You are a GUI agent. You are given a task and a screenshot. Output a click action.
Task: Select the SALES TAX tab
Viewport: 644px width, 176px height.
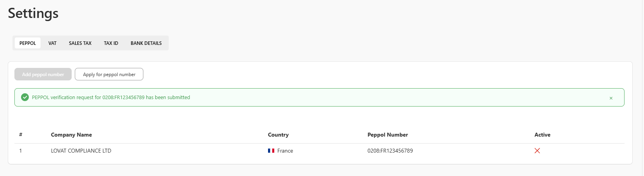click(80, 43)
